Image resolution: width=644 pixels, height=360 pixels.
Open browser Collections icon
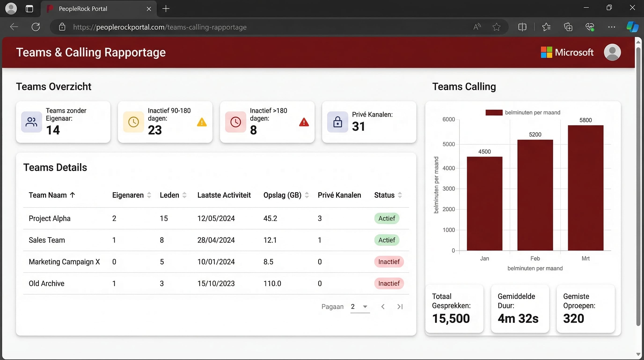click(568, 27)
